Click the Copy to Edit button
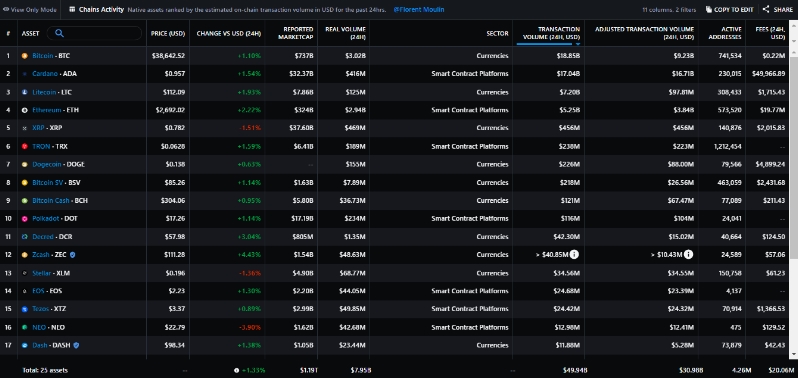798x378 pixels. 729,9
